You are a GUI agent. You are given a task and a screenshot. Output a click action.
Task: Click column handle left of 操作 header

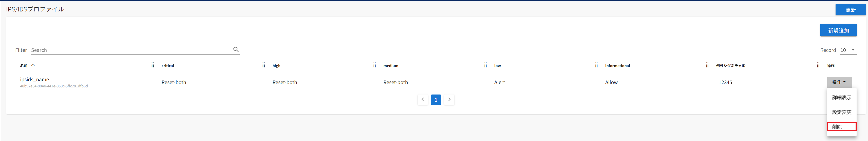(x=818, y=66)
